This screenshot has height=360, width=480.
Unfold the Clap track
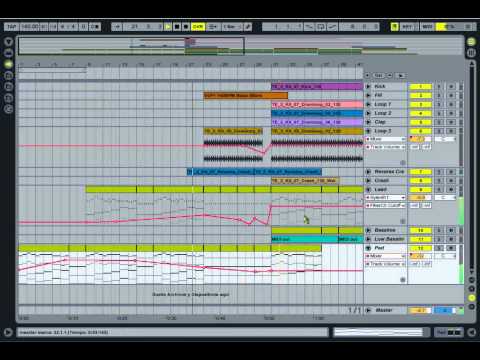(x=368, y=122)
